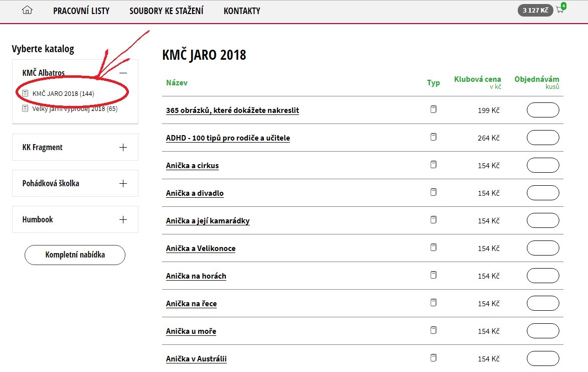This screenshot has height=372, width=588.
Task: Click the document icon beside KMČ JARO 2018
Action: [x=25, y=93]
